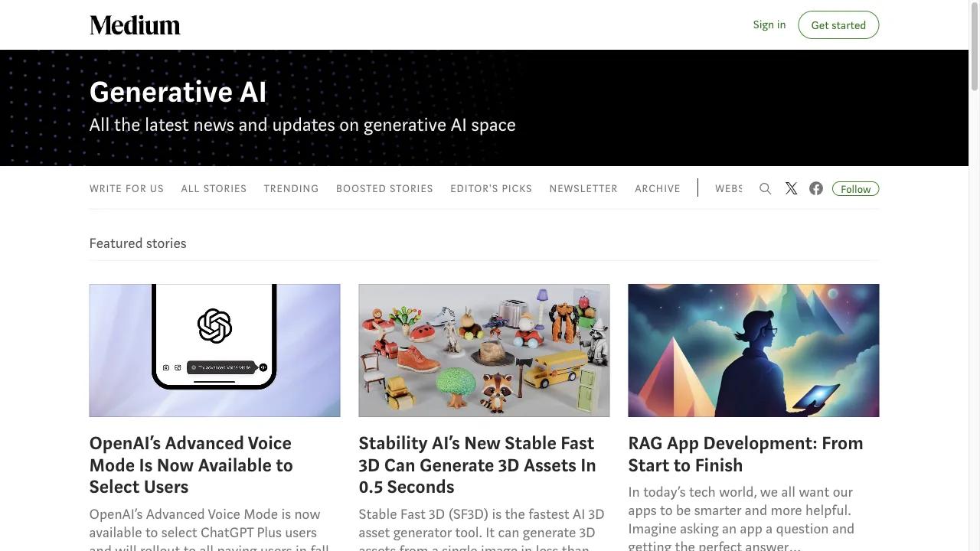Image resolution: width=980 pixels, height=551 pixels.
Task: Go to the Newsletter tab
Action: tap(583, 188)
